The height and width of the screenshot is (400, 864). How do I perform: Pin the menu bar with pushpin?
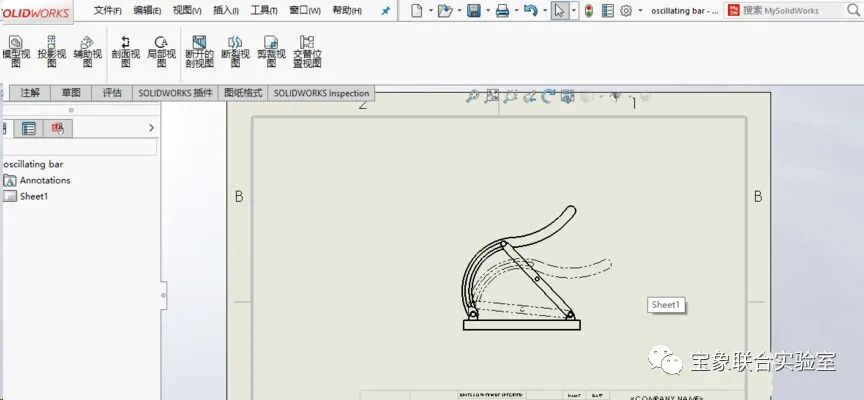(x=386, y=10)
